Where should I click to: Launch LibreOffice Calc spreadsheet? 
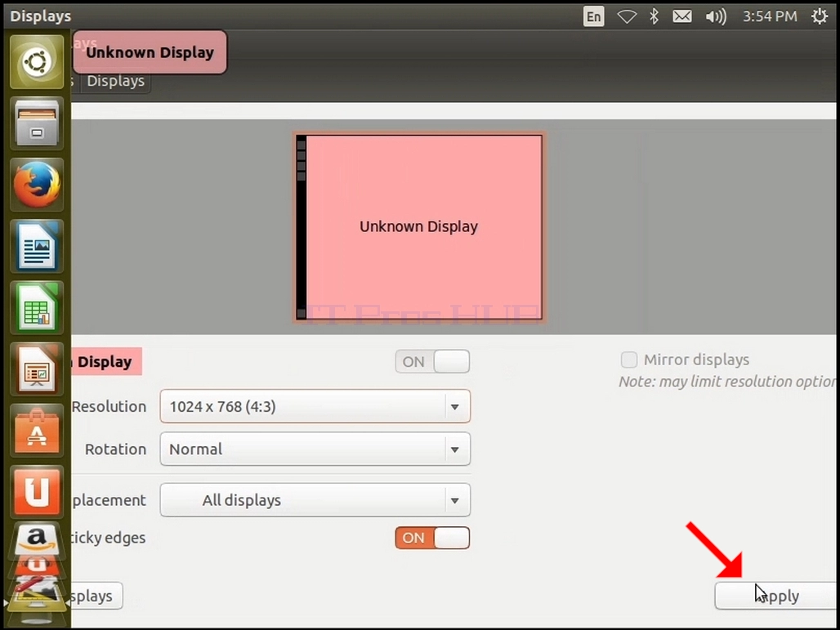(37, 307)
